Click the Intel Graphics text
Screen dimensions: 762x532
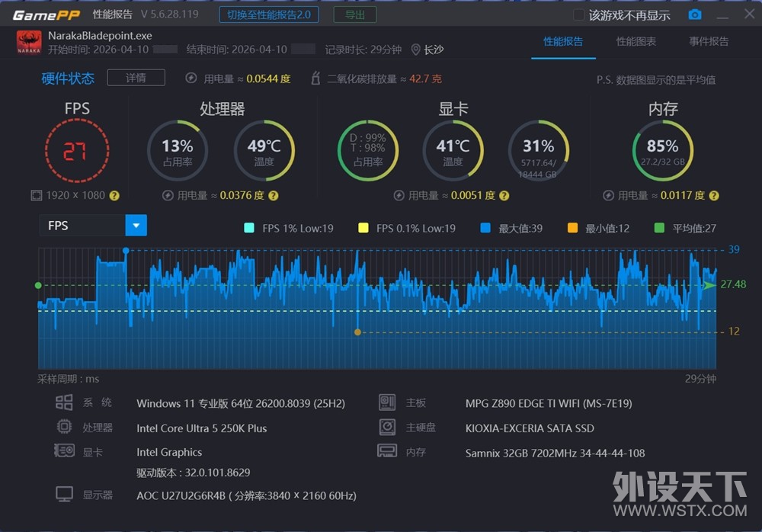point(169,452)
